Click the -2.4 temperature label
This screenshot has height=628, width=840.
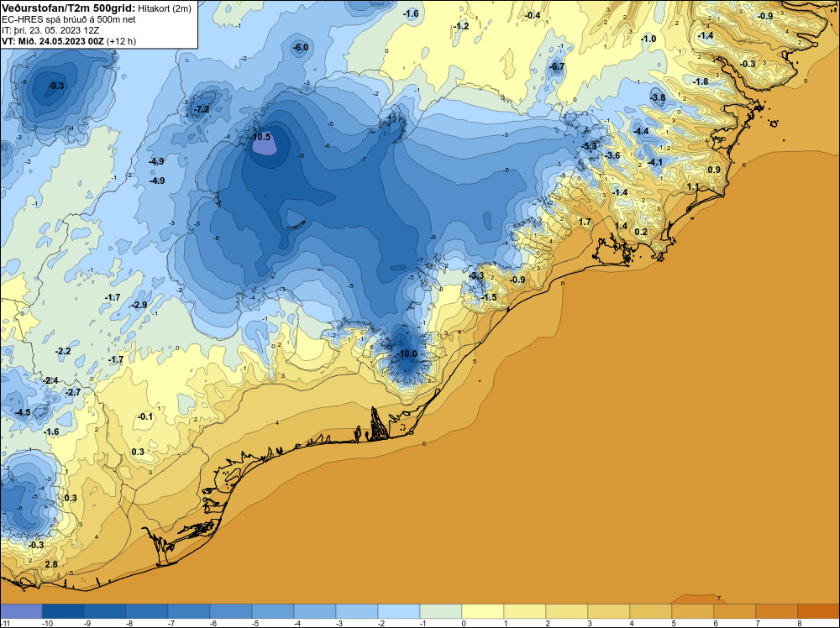pos(50,380)
